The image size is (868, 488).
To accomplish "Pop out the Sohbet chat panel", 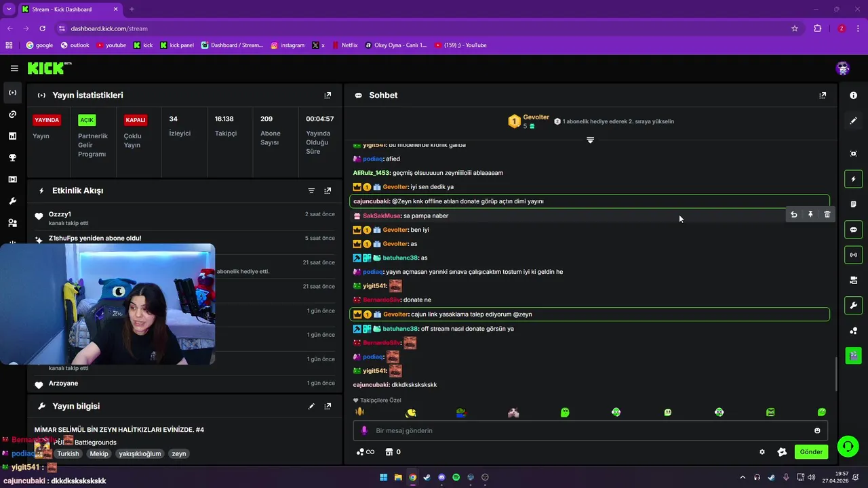I will click(x=823, y=96).
